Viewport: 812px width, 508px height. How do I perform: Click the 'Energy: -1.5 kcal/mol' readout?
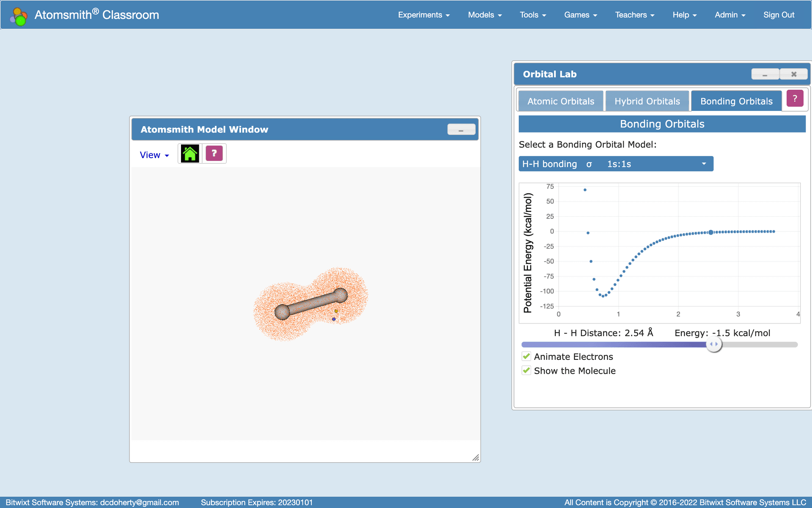pos(722,333)
